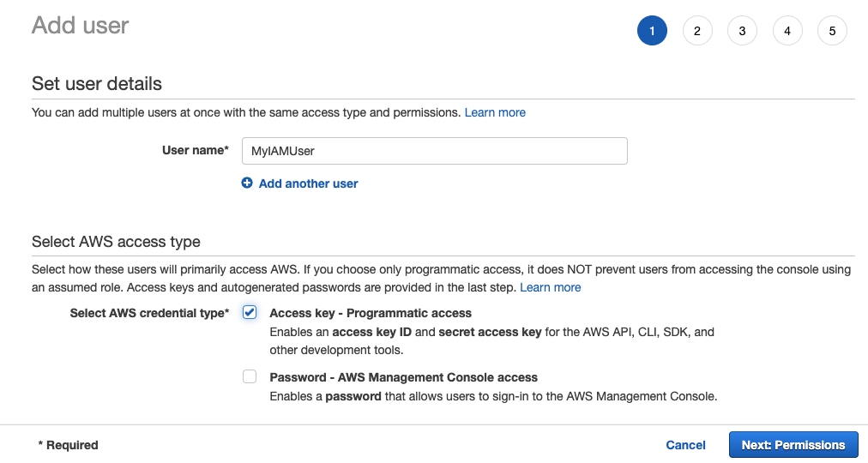This screenshot has width=868, height=463.
Task: Open Learn more link under Set user details
Action: [495, 112]
